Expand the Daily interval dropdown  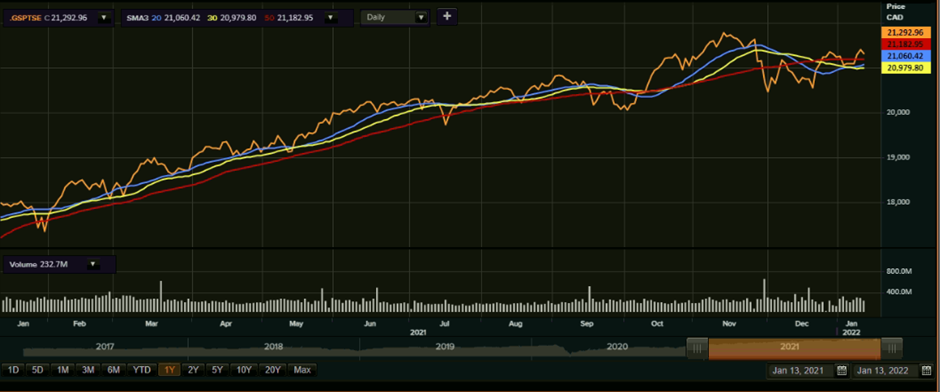pyautogui.click(x=421, y=18)
